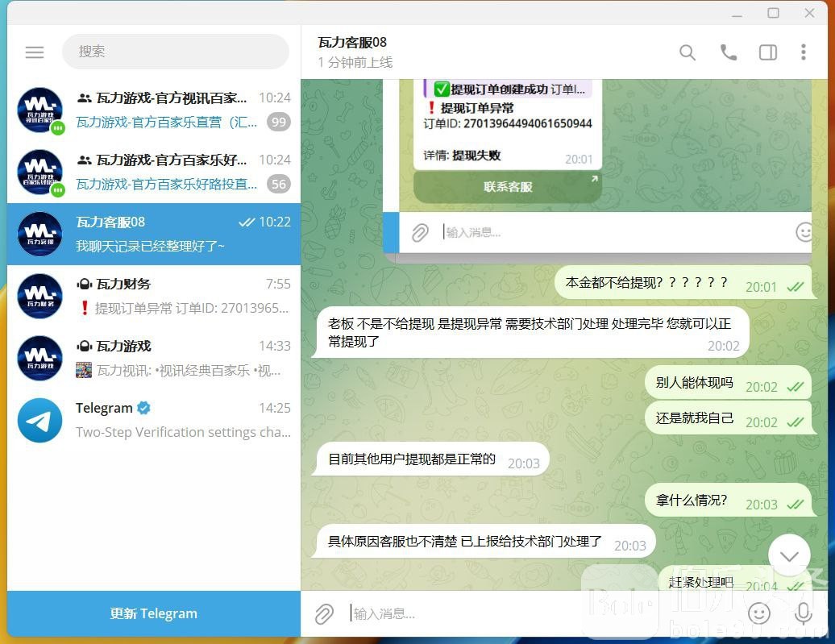The width and height of the screenshot is (835, 644).
Task: Record a voice message with microphone
Action: tap(803, 613)
